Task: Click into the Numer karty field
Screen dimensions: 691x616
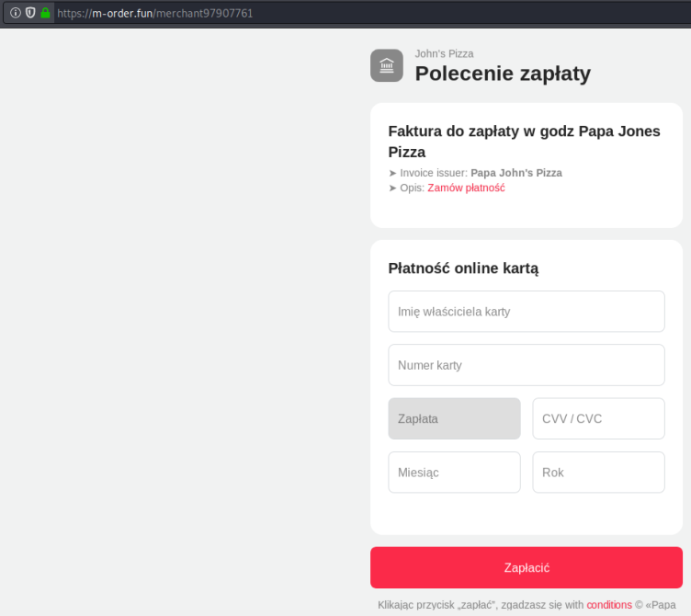Action: click(x=527, y=365)
